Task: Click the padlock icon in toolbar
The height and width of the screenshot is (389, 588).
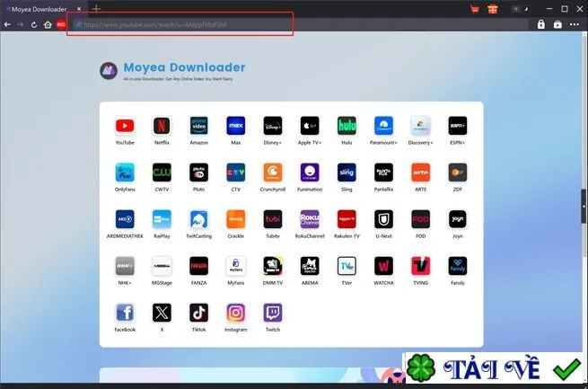Action: coord(540,24)
